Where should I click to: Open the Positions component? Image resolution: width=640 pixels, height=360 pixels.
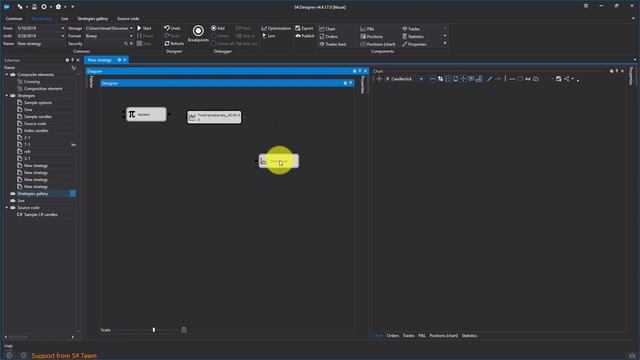coord(371,36)
